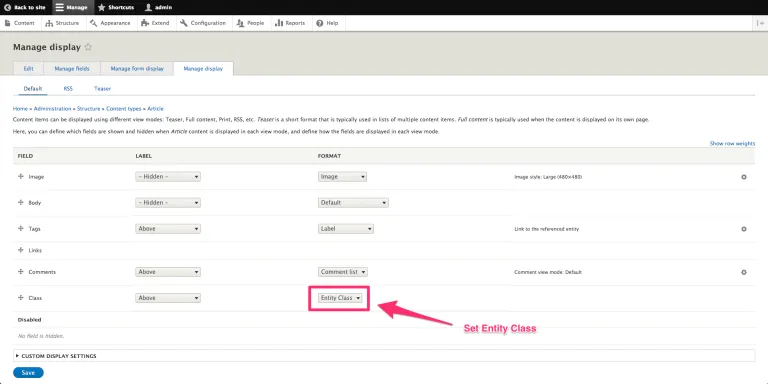Click the Save button

[28, 373]
